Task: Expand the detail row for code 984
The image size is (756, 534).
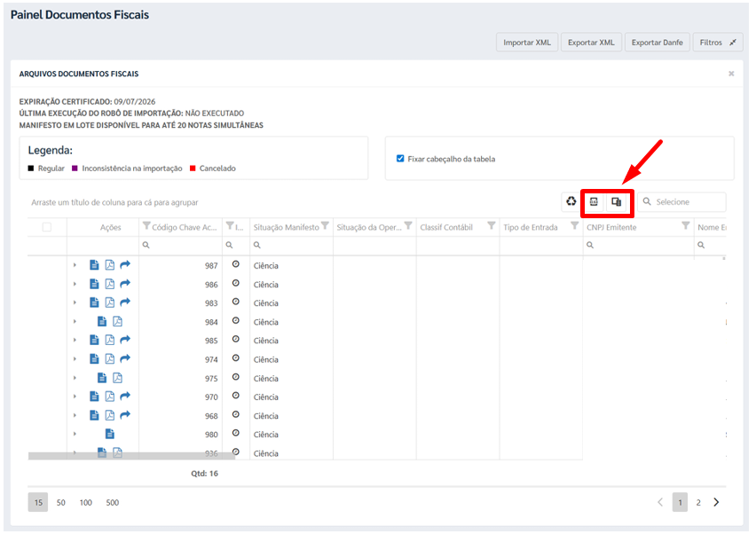Action: tap(75, 321)
